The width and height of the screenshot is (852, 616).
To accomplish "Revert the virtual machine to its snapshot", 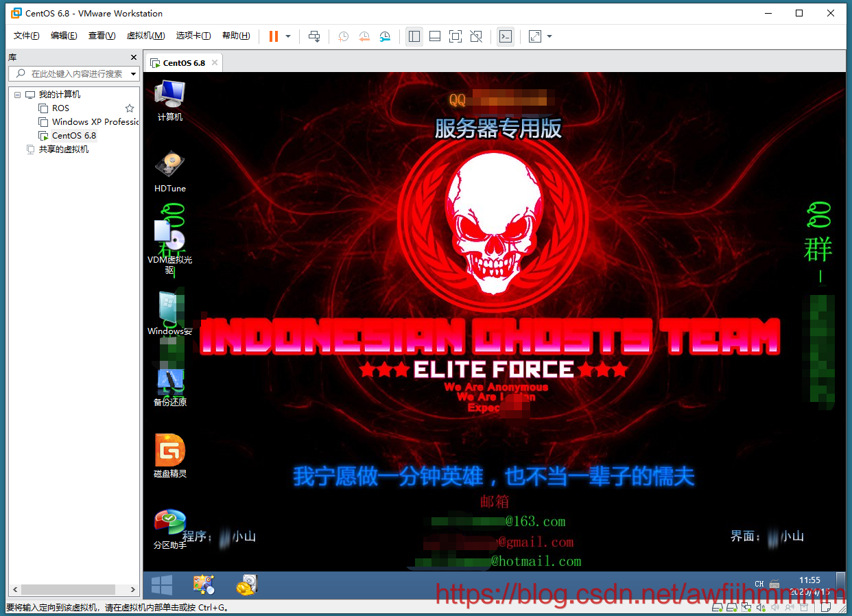I will click(x=364, y=36).
